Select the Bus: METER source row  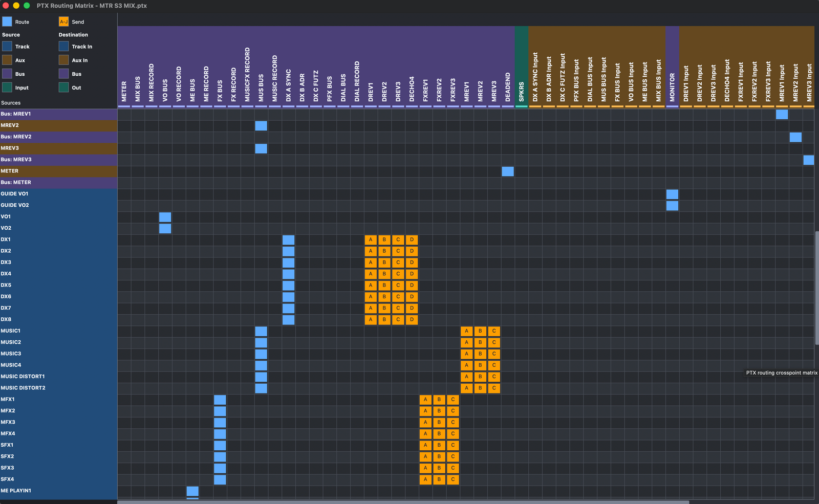pos(58,182)
